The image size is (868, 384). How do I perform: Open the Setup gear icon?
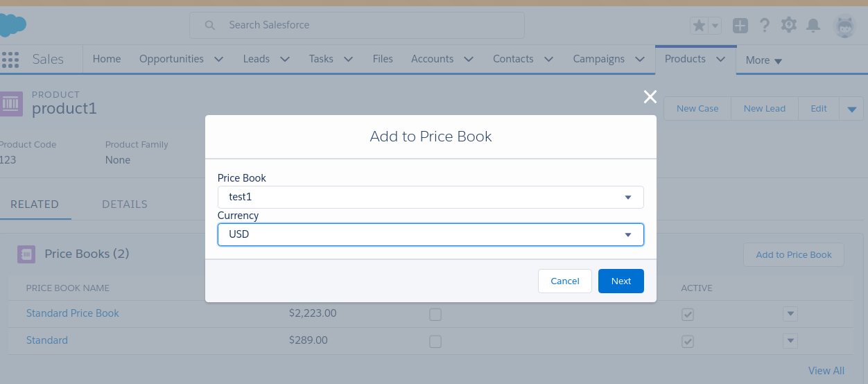789,25
